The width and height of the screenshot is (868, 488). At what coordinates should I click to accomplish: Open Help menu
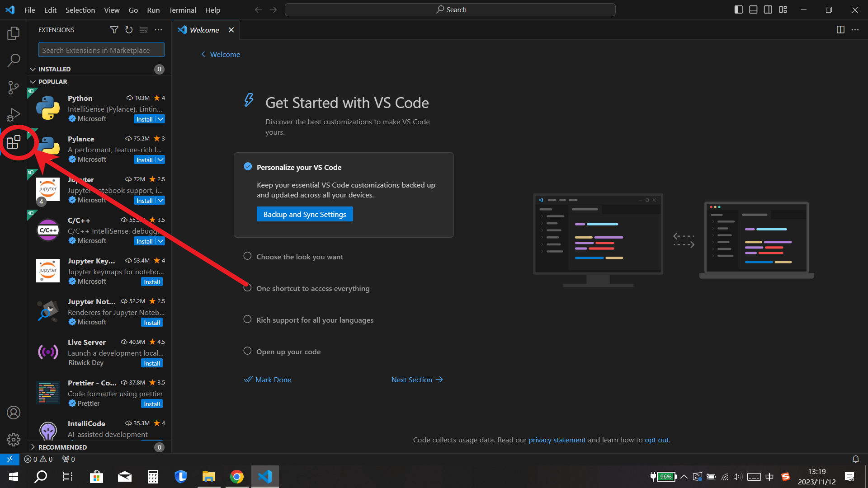tap(212, 10)
